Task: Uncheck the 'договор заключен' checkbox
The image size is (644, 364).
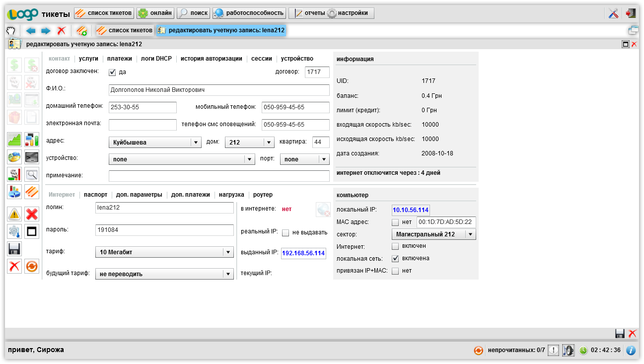Action: pos(112,72)
